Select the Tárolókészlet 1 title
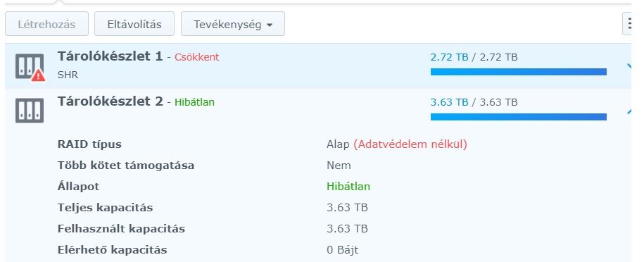Screen dimensions: 644x262 click(110, 56)
